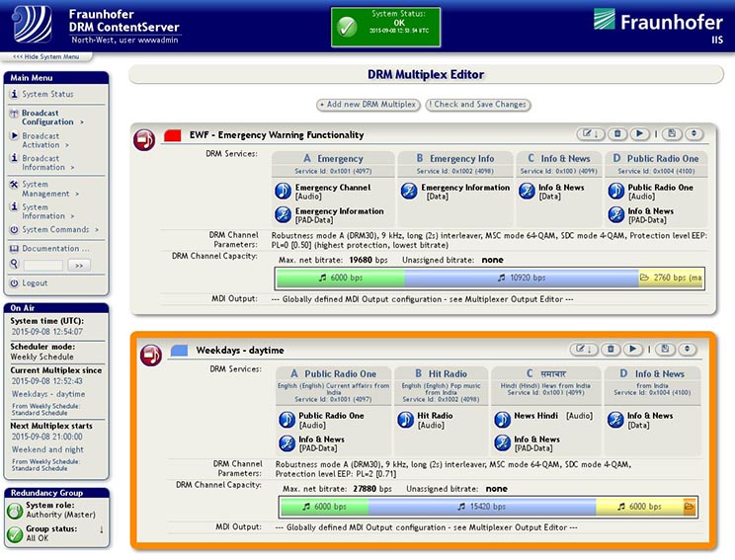This screenshot has height=560, width=735.
Task: Click the blue 15420 bps capacity segment
Action: [x=482, y=507]
